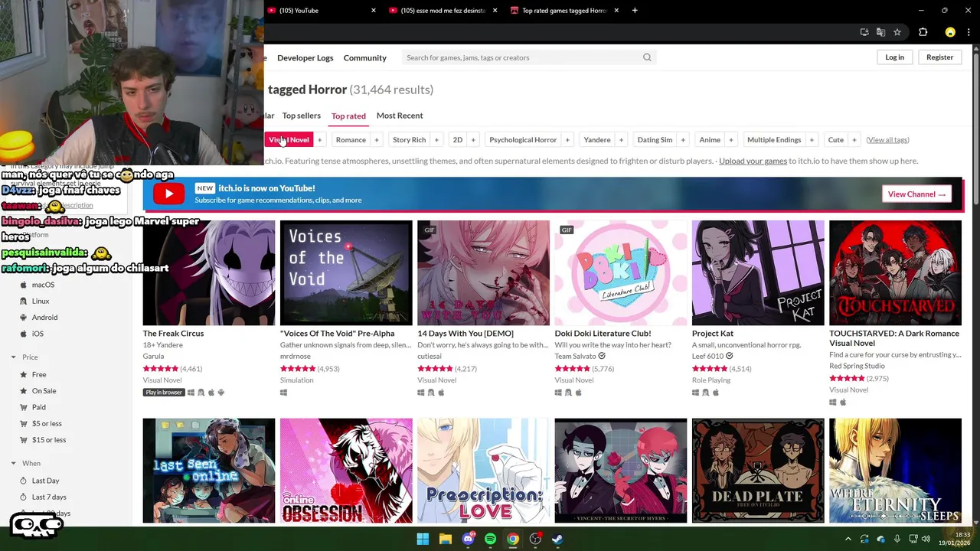Open the 'Upload your games' link

[753, 161]
